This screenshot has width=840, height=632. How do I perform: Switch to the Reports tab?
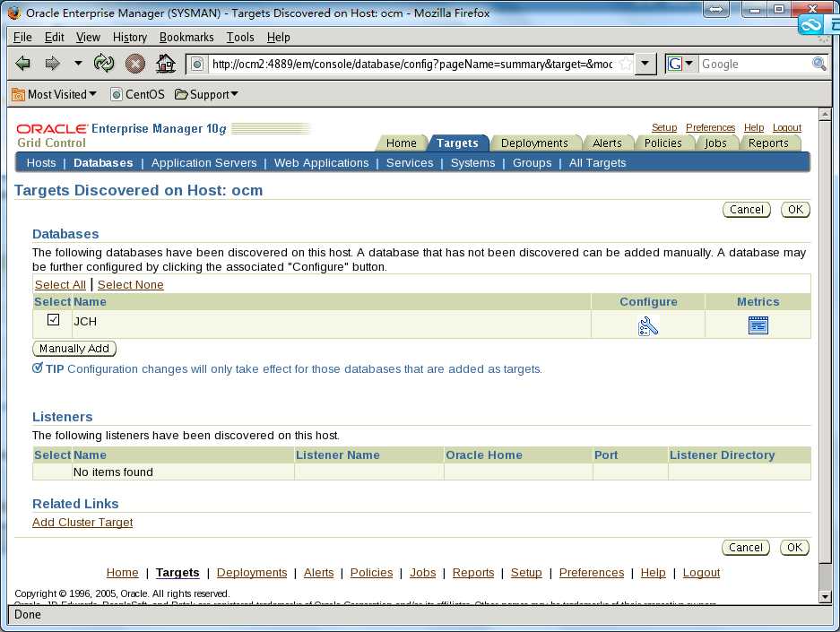click(768, 143)
